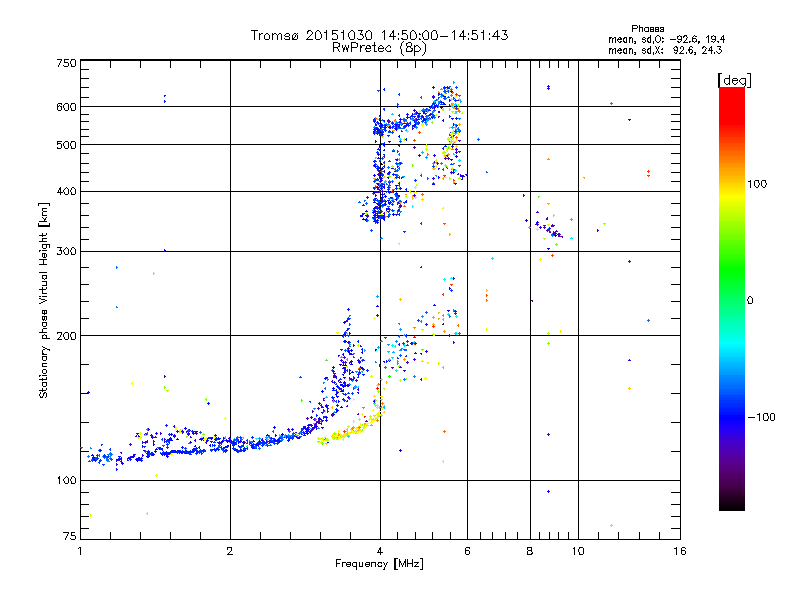
Task: Click the '[deg]' colorbar unit label
Action: pos(734,80)
